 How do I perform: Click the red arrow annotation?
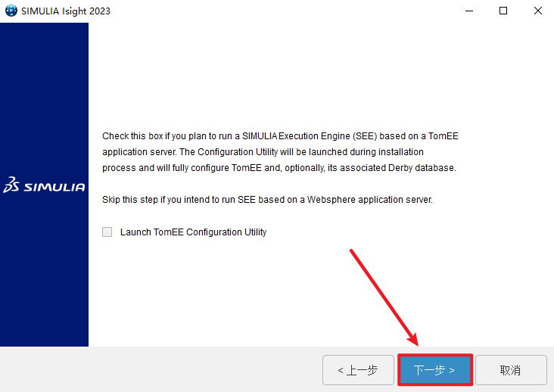click(384, 297)
